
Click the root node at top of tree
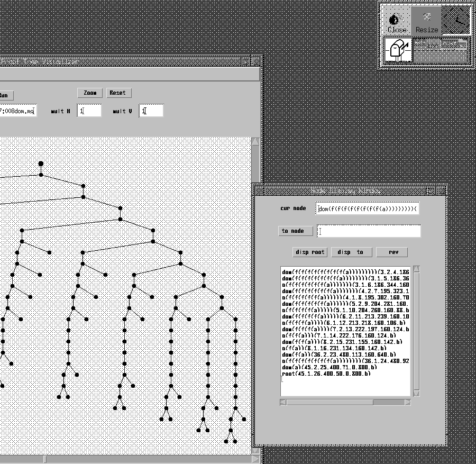[41, 163]
